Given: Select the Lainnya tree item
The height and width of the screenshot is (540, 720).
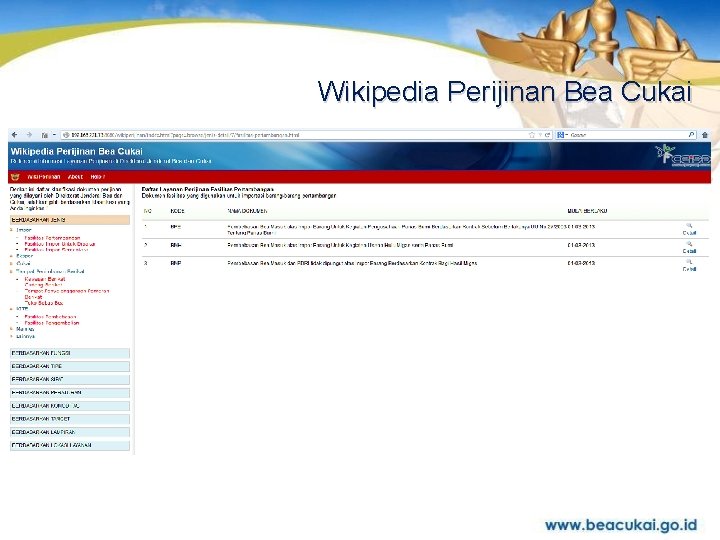Looking at the screenshot, I should (25, 337).
